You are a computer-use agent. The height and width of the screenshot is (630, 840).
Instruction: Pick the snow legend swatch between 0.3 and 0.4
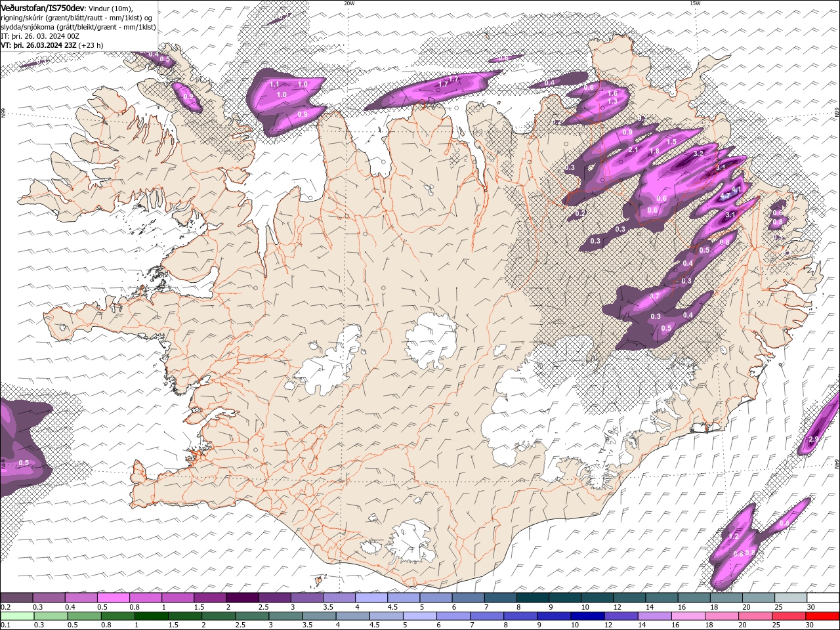coord(49,598)
